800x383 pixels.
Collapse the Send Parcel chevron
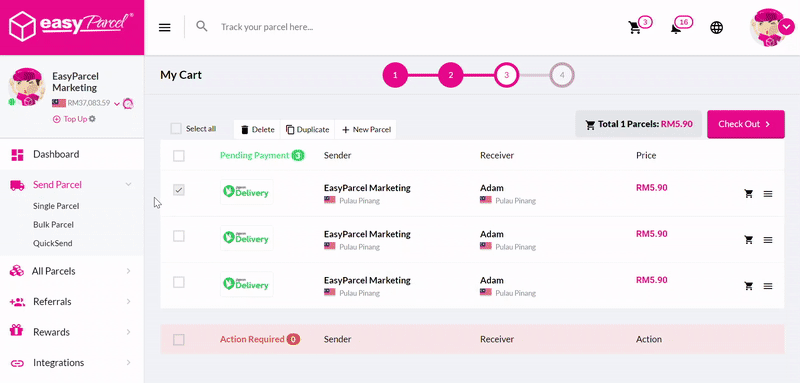(x=129, y=185)
